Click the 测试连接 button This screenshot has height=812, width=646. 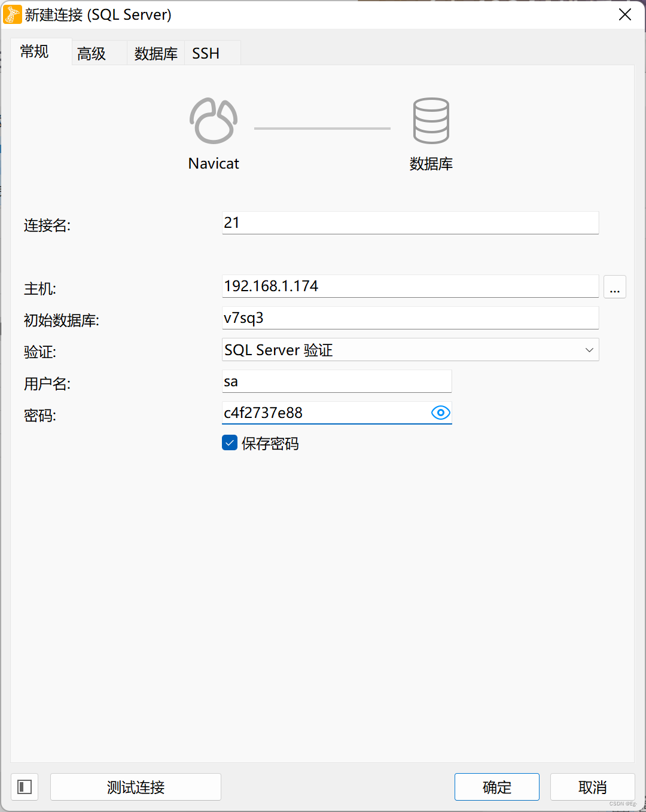136,787
